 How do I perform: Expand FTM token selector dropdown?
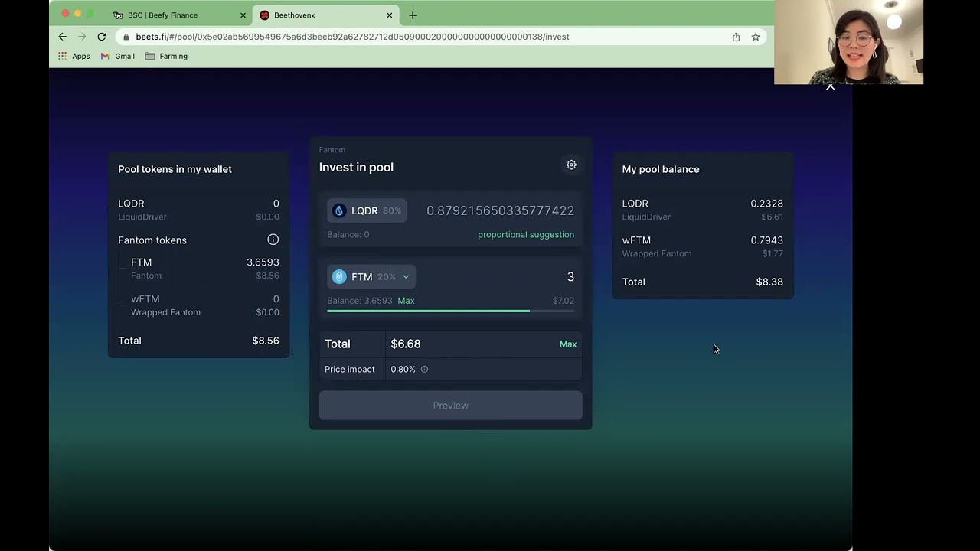coord(406,276)
